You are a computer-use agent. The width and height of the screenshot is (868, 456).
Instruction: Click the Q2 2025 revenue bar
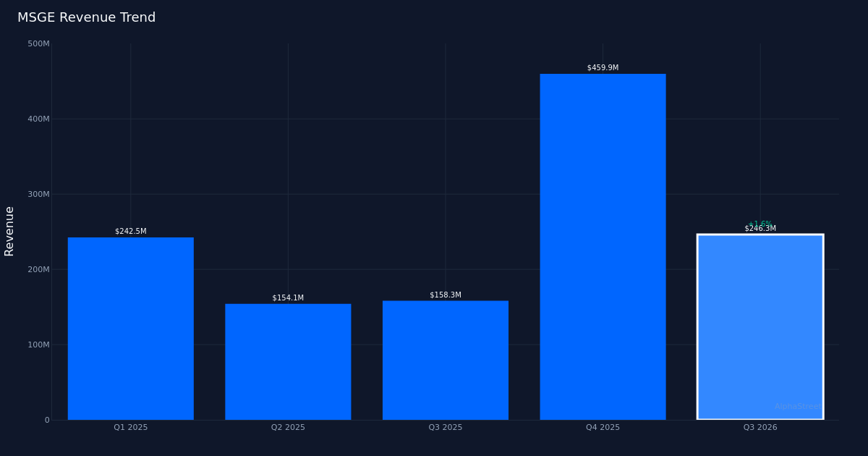pos(288,362)
